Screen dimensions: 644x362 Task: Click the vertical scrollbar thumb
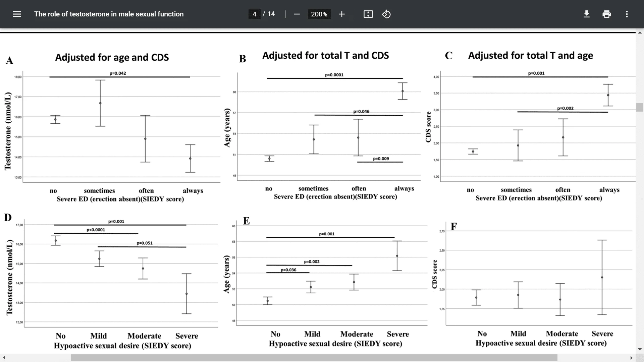(640, 107)
